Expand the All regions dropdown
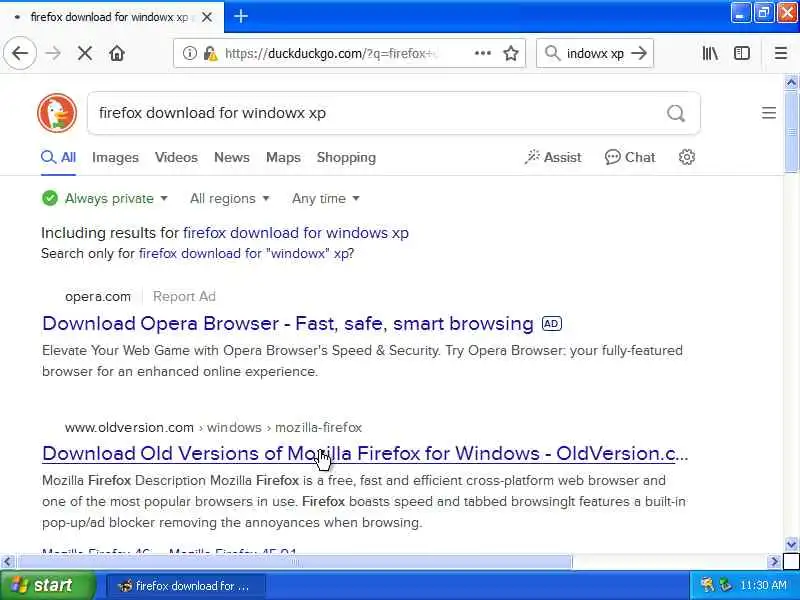Screen dimensions: 800x600 [x=230, y=198]
